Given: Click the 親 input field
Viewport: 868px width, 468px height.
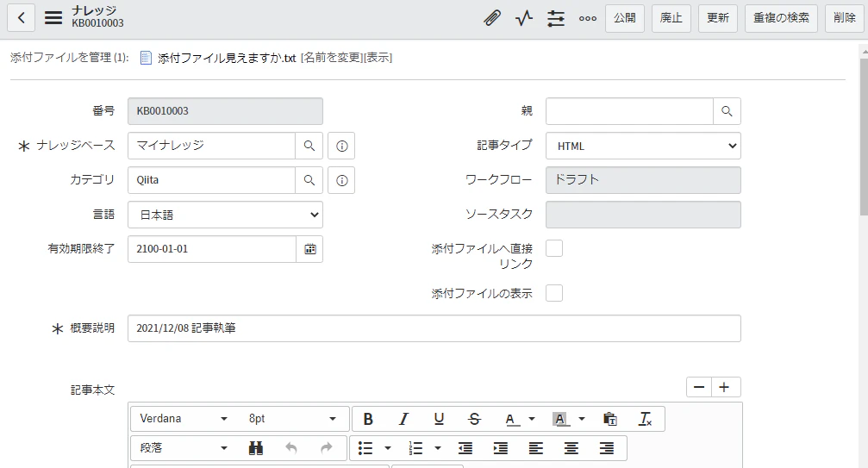Looking at the screenshot, I should click(x=629, y=111).
